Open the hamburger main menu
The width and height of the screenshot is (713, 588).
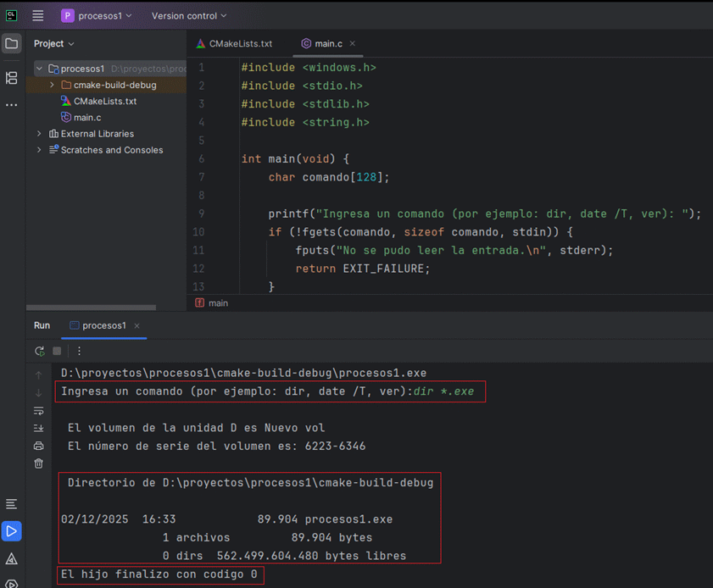tap(38, 16)
